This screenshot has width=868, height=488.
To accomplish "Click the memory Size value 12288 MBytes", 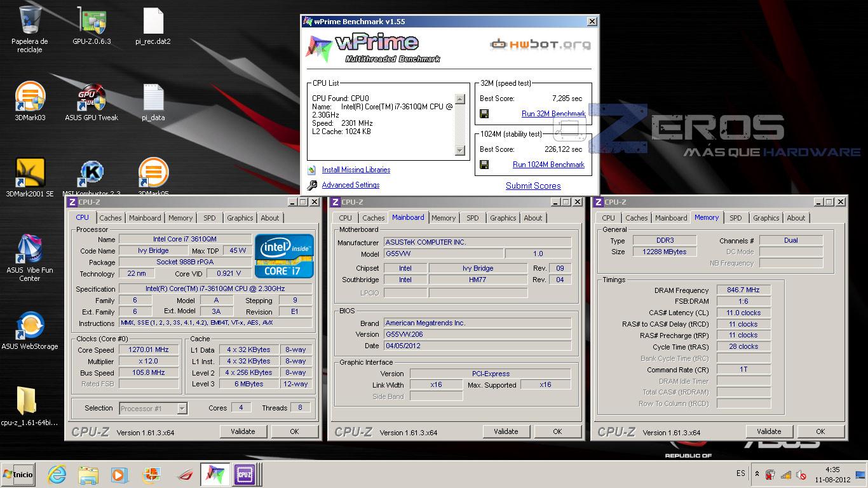I will pos(665,252).
